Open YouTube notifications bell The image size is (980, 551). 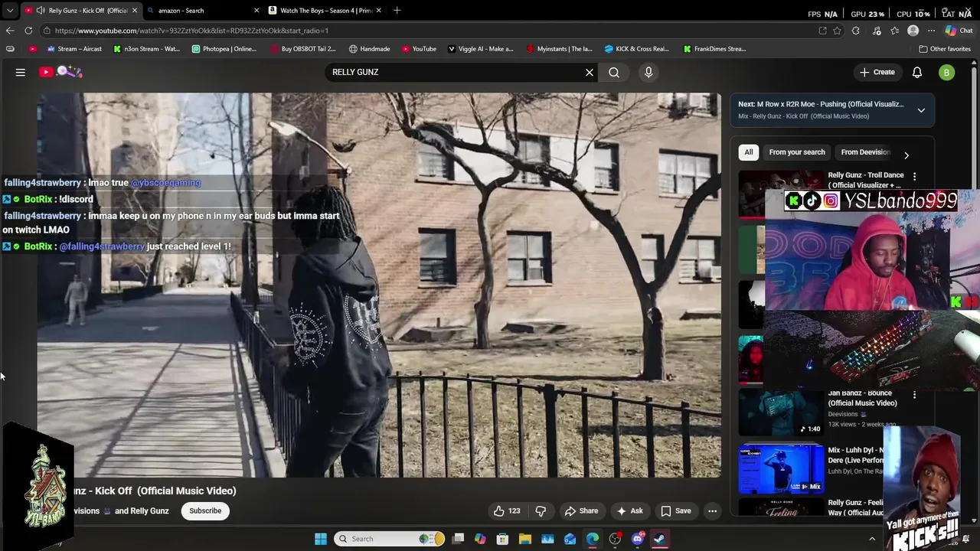coord(916,72)
